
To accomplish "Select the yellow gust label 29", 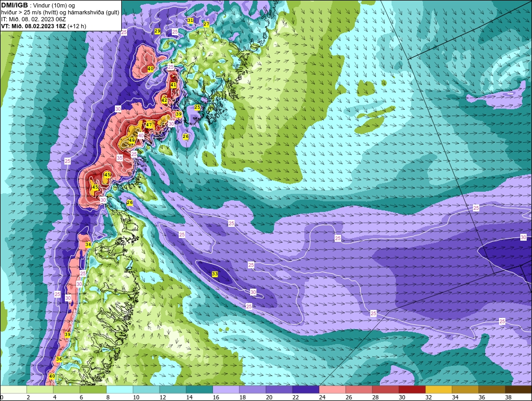I will pos(157,31).
